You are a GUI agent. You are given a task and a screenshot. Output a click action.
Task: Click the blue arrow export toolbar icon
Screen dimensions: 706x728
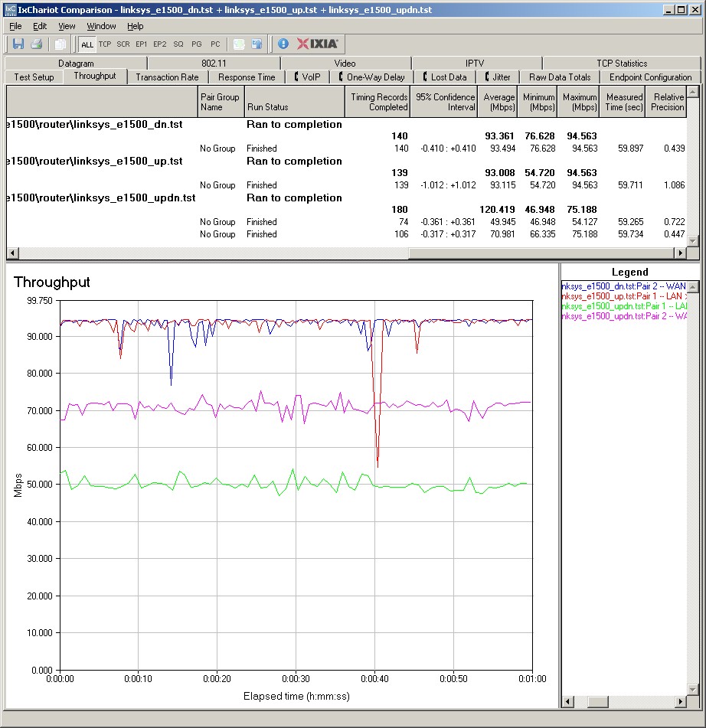click(x=257, y=44)
